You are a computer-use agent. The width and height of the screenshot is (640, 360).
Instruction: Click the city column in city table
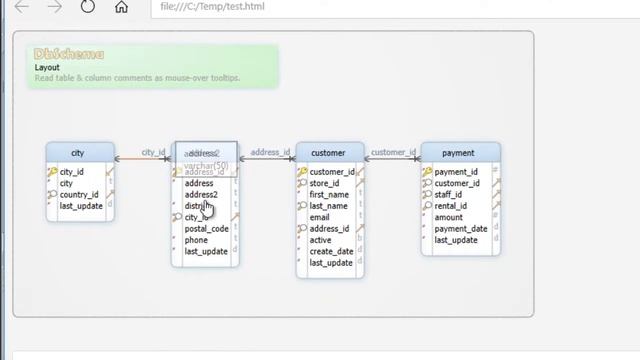tap(66, 183)
